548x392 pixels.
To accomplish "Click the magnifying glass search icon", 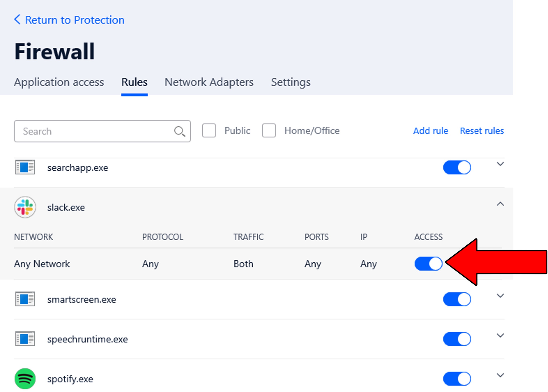I will click(179, 131).
